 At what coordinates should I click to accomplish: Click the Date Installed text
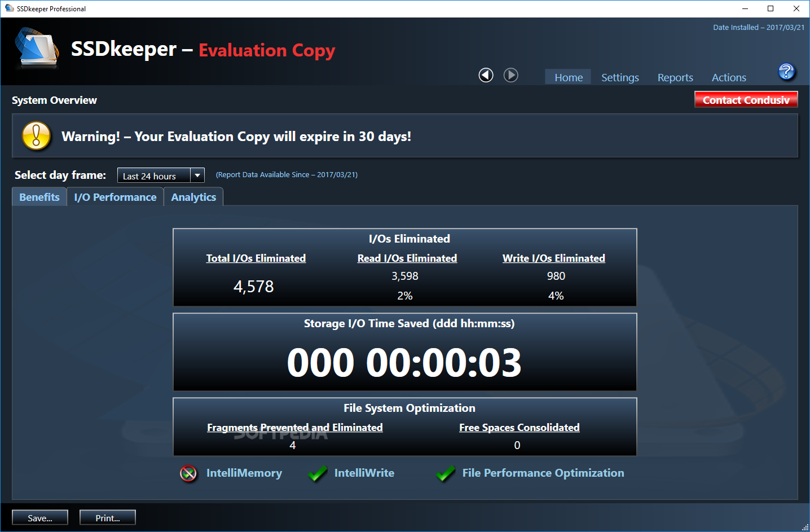tap(759, 27)
